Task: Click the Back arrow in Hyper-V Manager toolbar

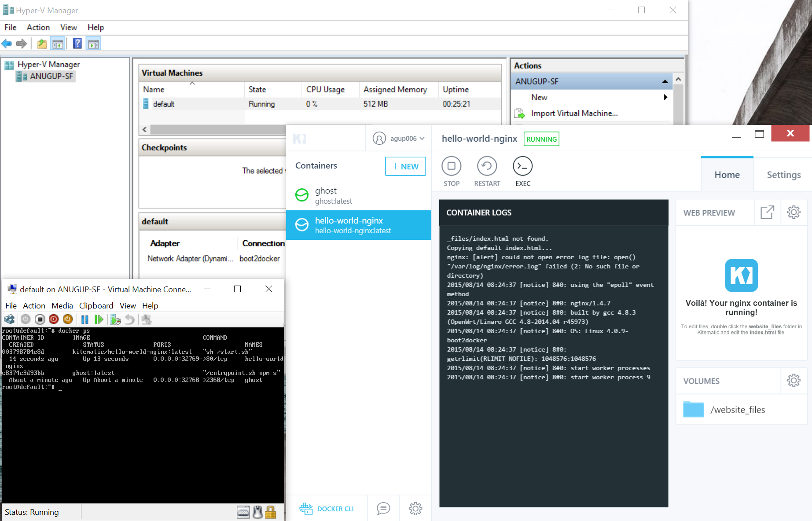Action: pyautogui.click(x=7, y=44)
